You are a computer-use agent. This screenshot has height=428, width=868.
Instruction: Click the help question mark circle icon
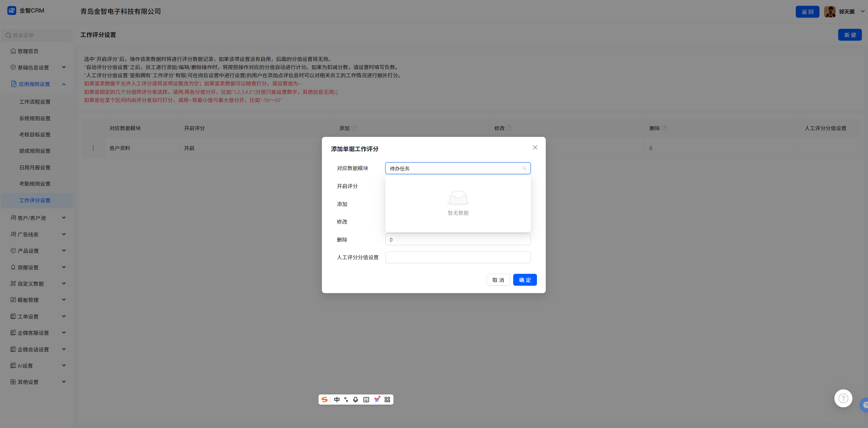(x=843, y=399)
